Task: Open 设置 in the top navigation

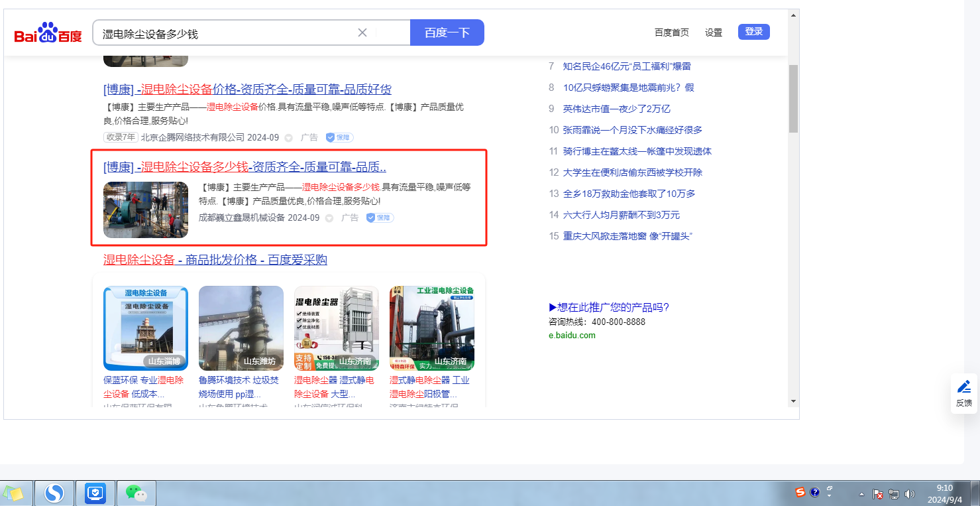Action: 714,32
